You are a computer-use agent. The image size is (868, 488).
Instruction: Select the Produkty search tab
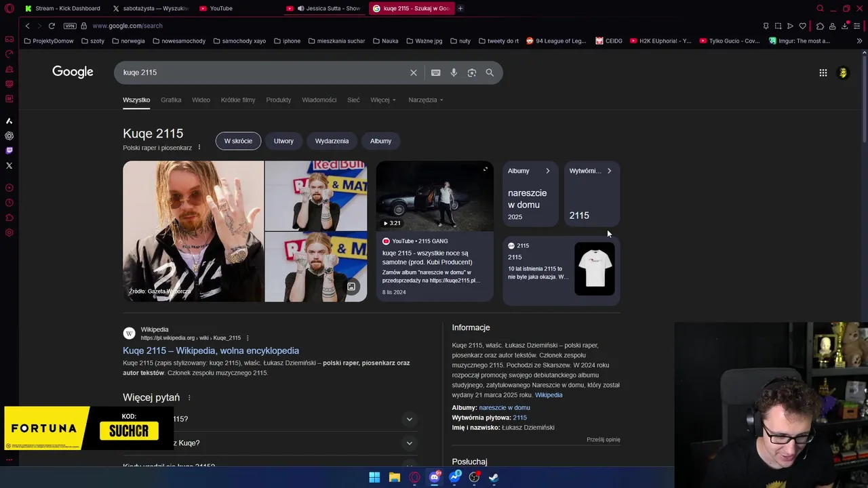[x=279, y=100]
